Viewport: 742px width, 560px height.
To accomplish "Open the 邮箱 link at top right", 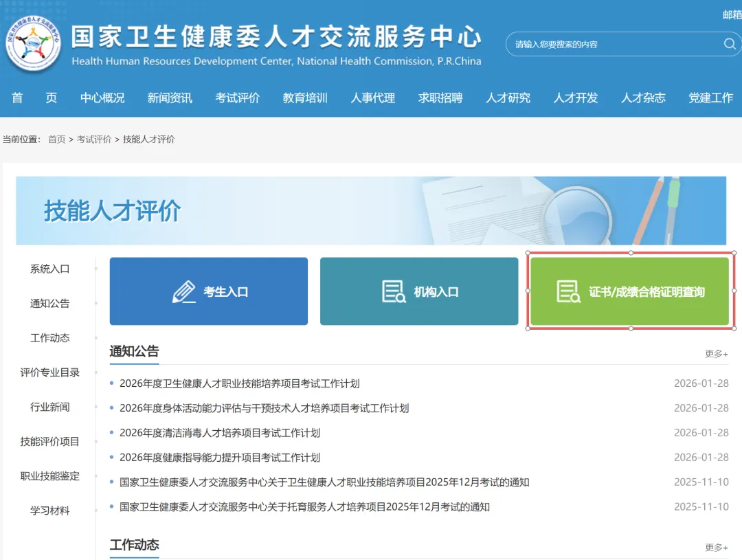I will click(x=732, y=14).
